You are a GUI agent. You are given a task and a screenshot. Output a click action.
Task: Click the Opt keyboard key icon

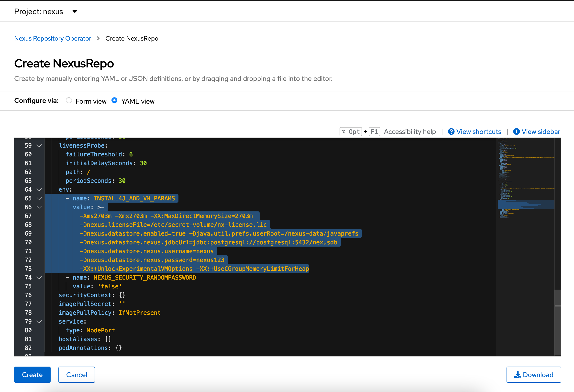click(351, 131)
